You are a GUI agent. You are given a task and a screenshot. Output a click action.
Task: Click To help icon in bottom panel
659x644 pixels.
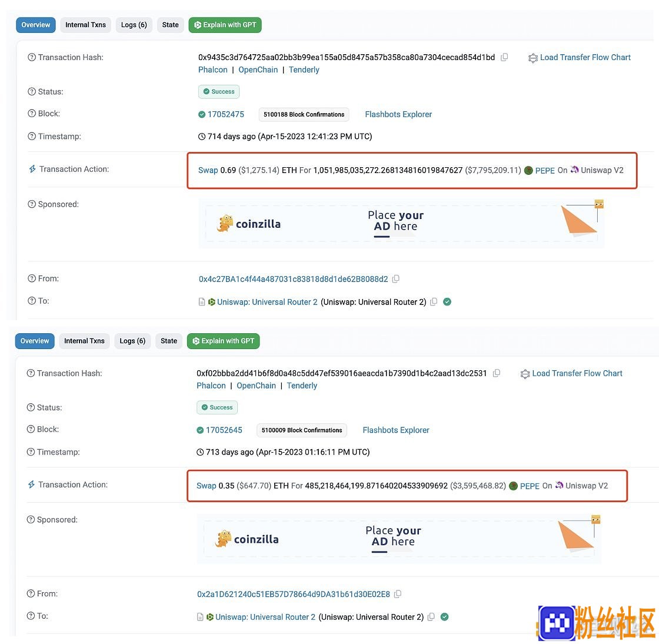[31, 616]
